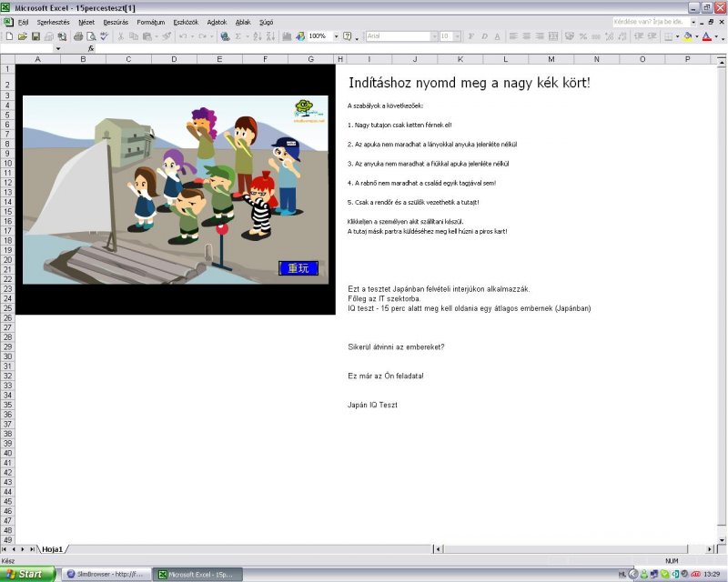Open the Eszközök menu
This screenshot has width=728, height=582.
pyautogui.click(x=186, y=22)
